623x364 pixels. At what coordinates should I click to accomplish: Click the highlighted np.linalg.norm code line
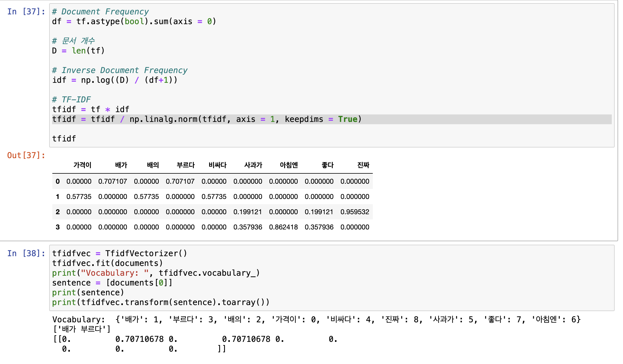(207, 119)
